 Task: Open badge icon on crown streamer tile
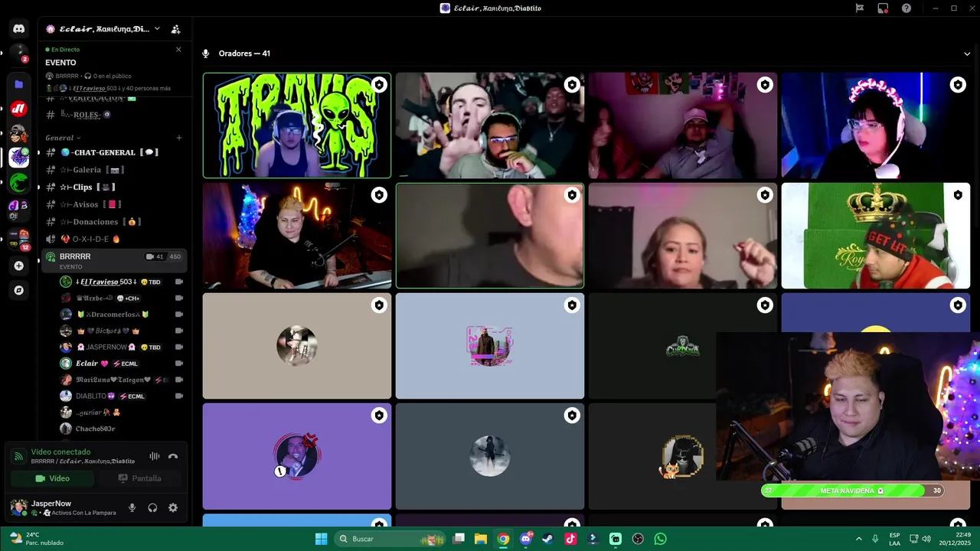click(x=958, y=195)
